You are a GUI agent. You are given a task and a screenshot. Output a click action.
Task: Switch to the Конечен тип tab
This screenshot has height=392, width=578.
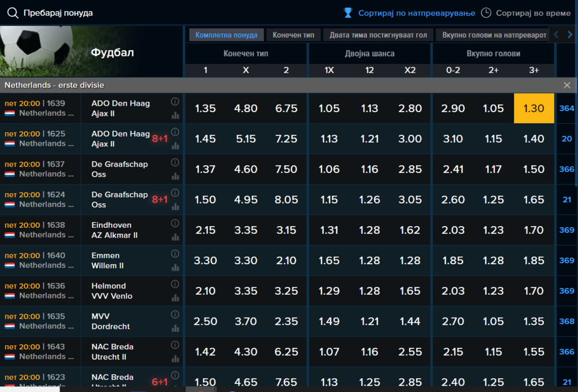pyautogui.click(x=293, y=35)
